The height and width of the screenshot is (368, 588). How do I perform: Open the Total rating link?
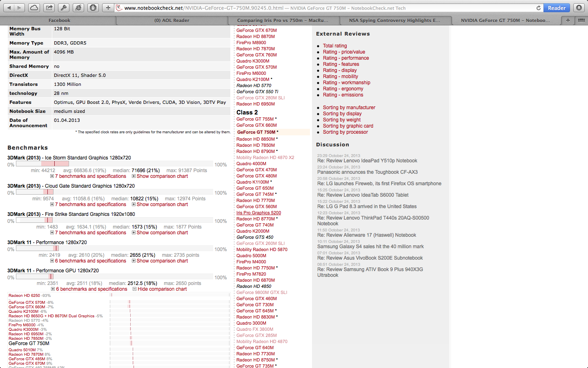(335, 46)
